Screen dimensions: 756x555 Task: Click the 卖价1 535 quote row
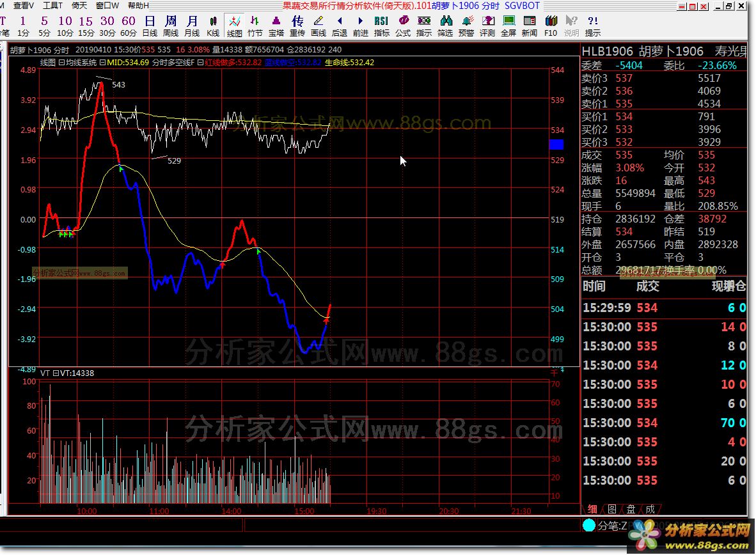664,104
